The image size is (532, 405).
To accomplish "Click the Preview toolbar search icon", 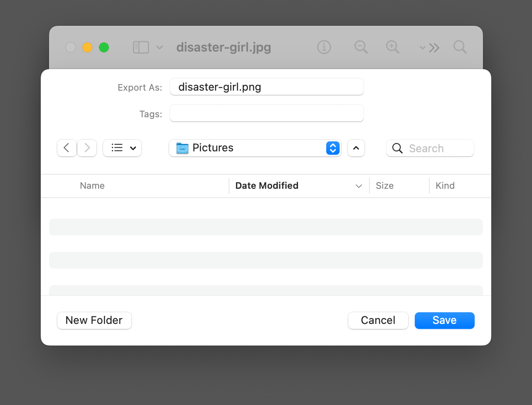I will [460, 47].
